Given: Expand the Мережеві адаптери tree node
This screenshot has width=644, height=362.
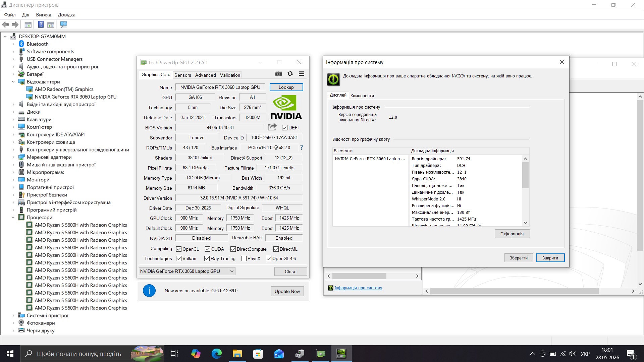Looking at the screenshot, I should [x=13, y=157].
